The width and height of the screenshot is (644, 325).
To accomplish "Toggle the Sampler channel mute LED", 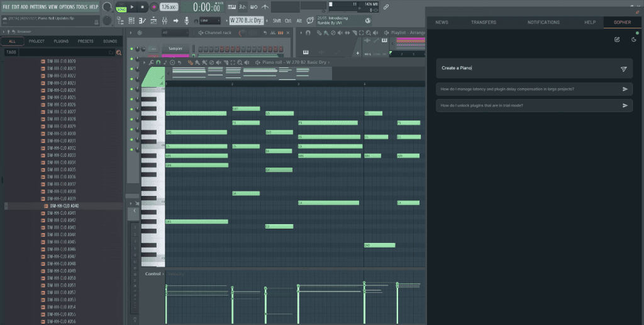I will click(131, 48).
